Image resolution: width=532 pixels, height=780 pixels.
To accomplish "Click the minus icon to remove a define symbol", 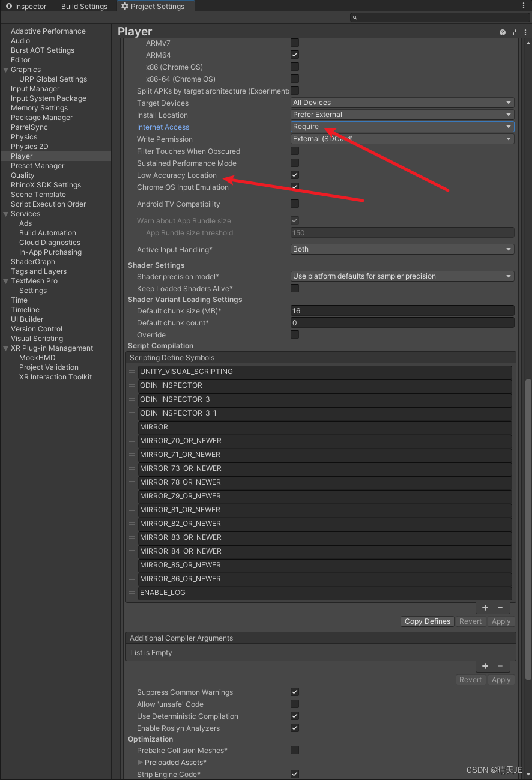I will (x=500, y=608).
